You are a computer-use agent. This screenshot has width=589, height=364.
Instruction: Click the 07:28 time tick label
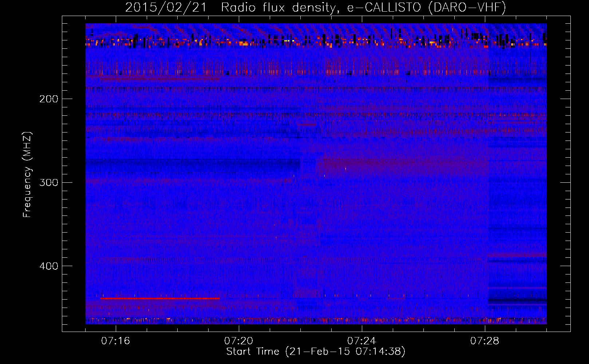click(485, 341)
